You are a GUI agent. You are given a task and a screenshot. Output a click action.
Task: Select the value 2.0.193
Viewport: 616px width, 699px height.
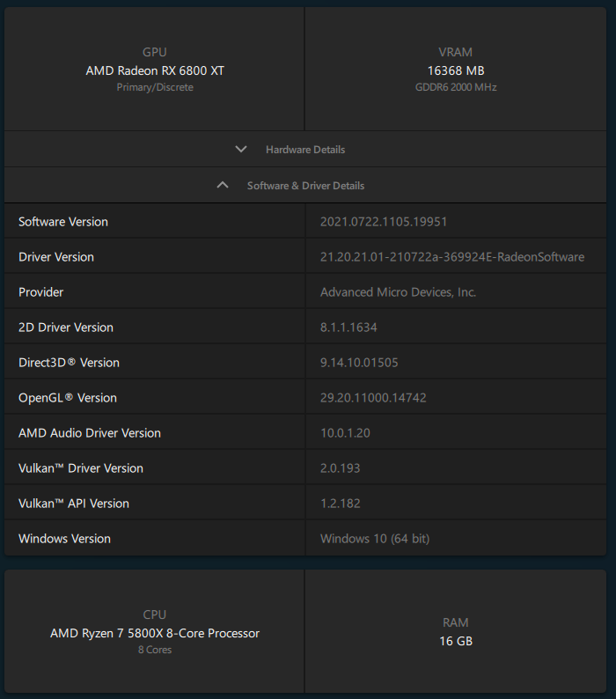pyautogui.click(x=340, y=468)
